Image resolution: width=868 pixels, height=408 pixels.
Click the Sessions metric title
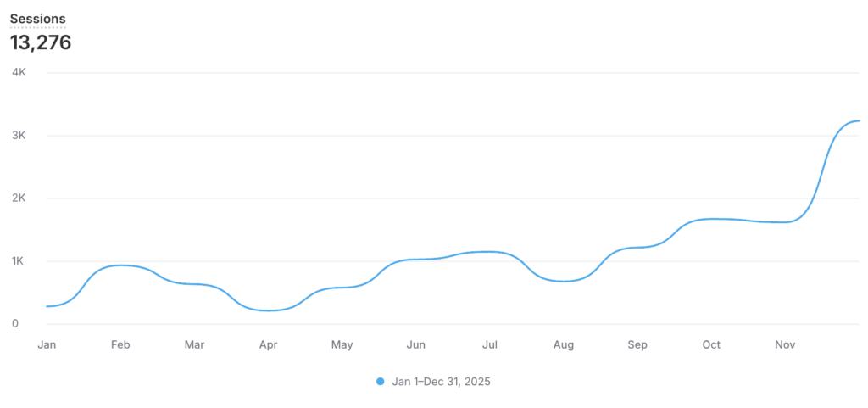(x=37, y=19)
